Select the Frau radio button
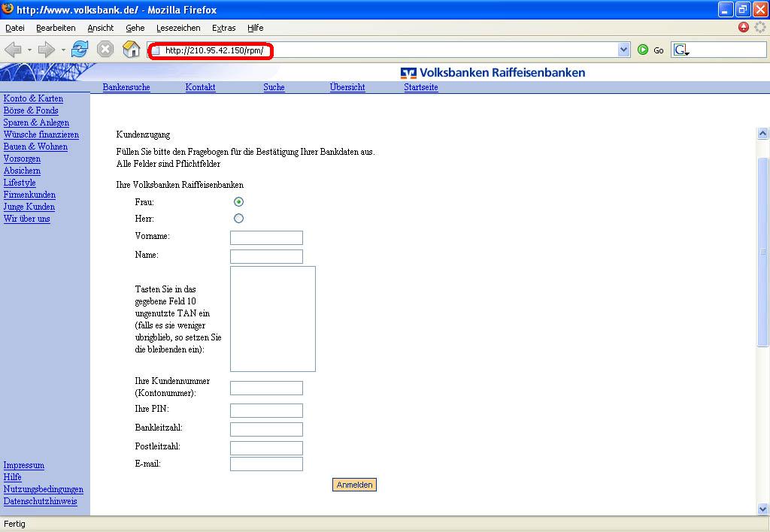Image resolution: width=770 pixels, height=532 pixels. point(238,201)
